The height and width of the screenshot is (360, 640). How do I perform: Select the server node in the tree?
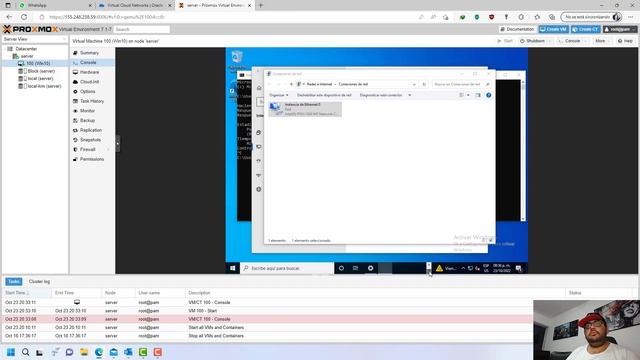coord(27,56)
